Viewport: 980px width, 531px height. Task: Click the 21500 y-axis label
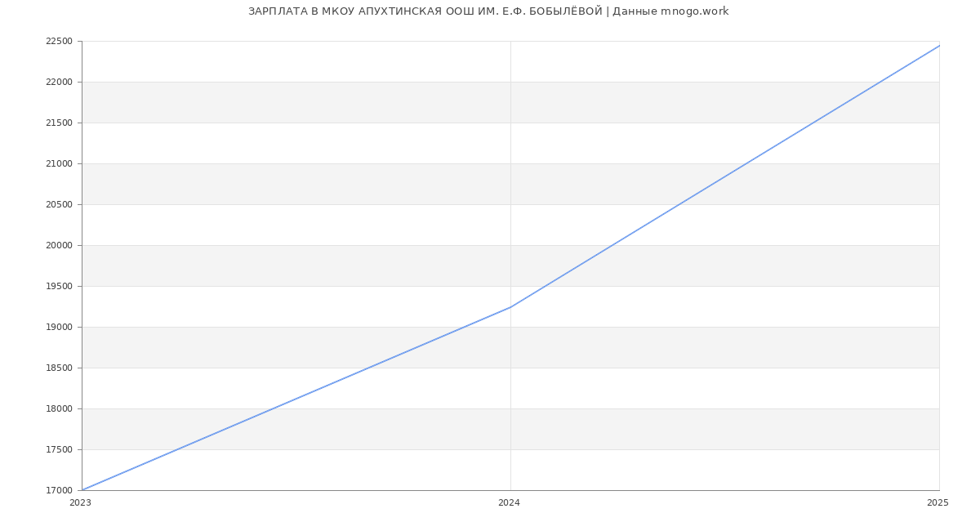(60, 123)
